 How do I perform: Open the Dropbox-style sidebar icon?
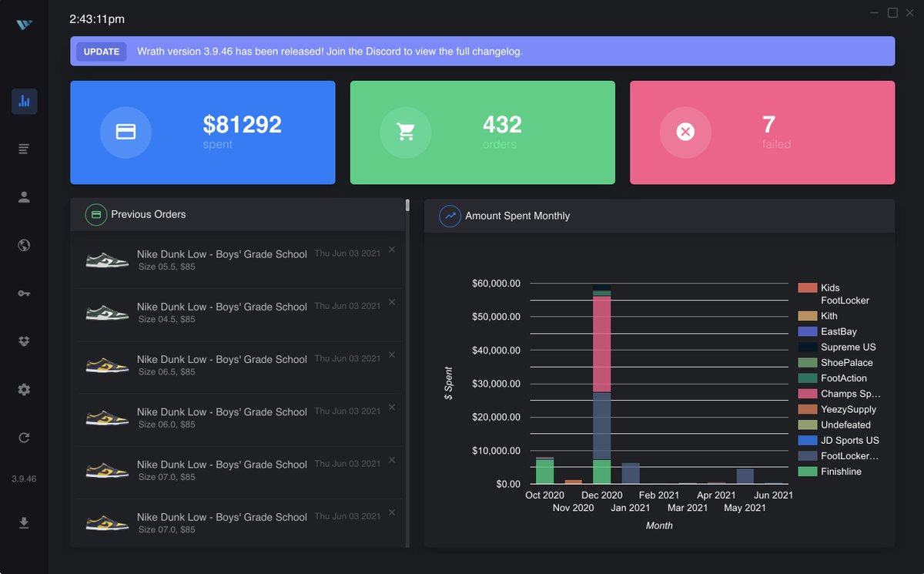coord(24,341)
